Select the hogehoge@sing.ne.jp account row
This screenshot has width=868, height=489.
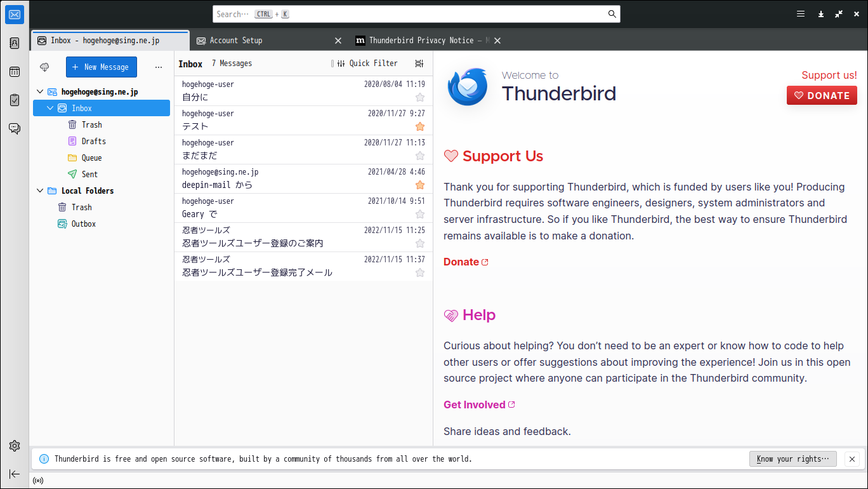102,92
